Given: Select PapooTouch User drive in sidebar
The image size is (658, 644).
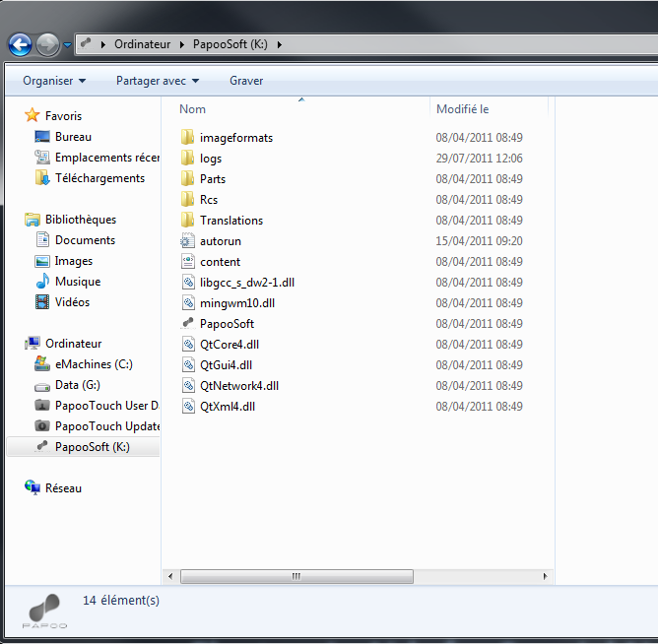Looking at the screenshot, I should (106, 406).
